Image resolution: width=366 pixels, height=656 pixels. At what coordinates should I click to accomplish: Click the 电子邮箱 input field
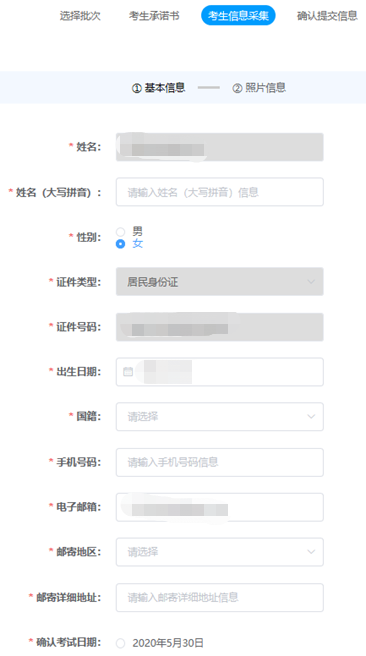[x=220, y=507]
